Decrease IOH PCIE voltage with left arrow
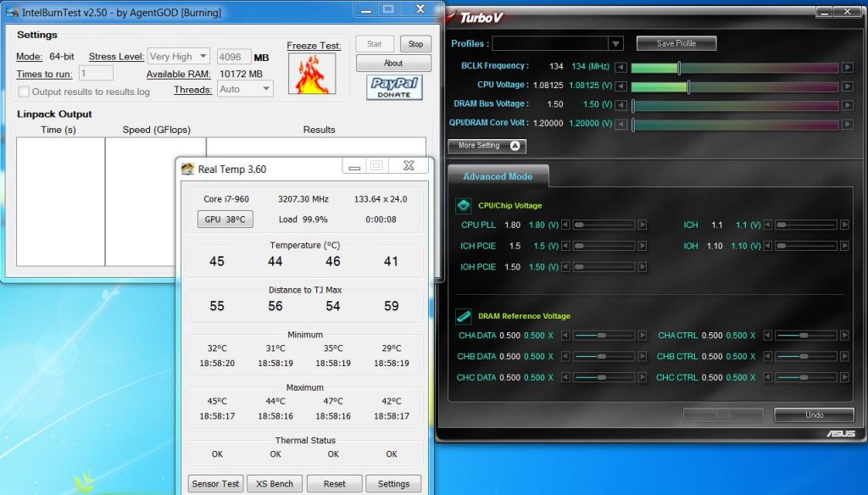868x495 pixels. (x=565, y=267)
